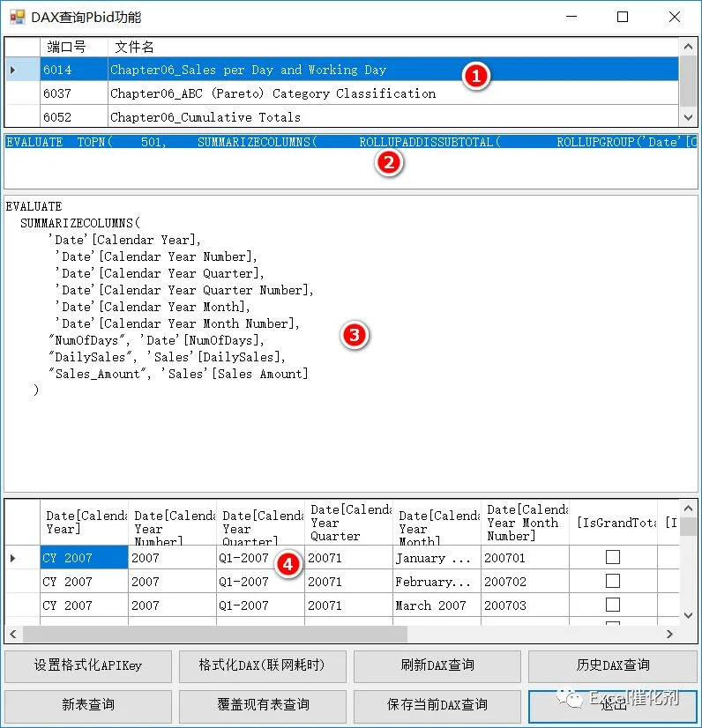Image resolution: width=702 pixels, height=728 pixels.
Task: Click the horizontal scrollbar right arrow
Action: point(669,634)
